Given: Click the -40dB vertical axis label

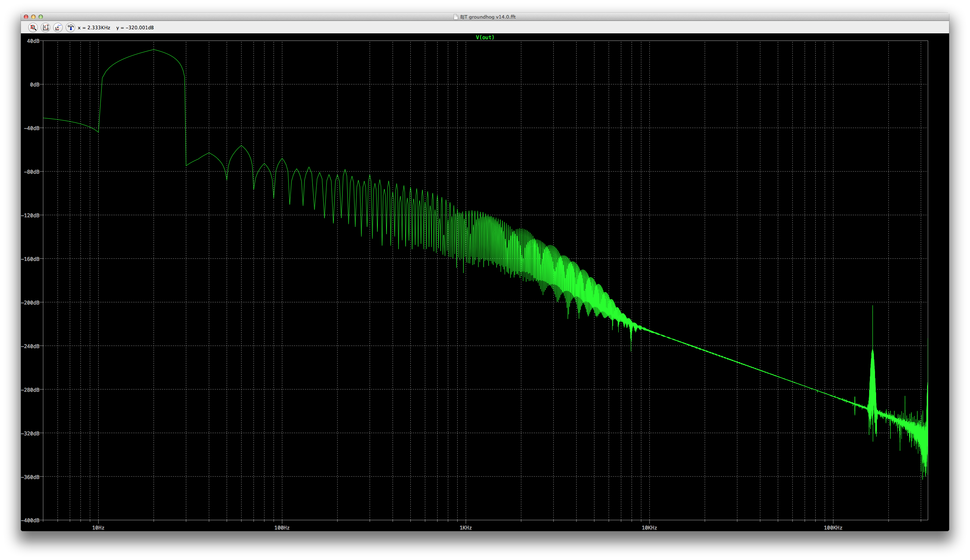Looking at the screenshot, I should click(x=32, y=128).
